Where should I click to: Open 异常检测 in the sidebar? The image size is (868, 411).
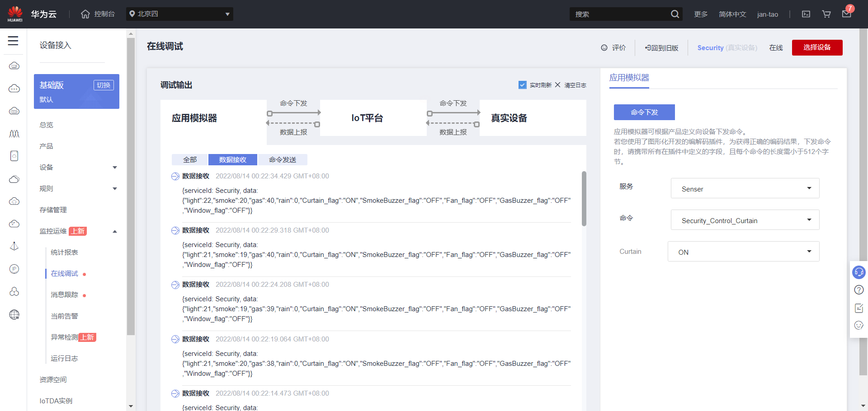click(64, 337)
